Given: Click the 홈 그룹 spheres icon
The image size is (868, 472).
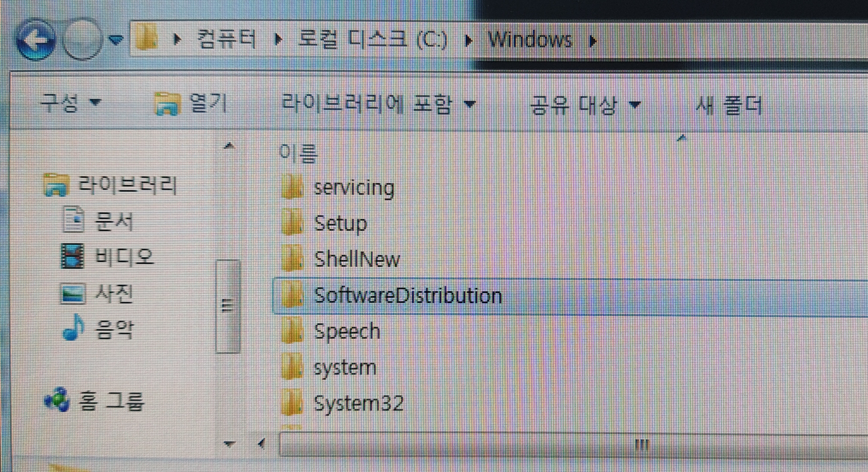Looking at the screenshot, I should [57, 399].
